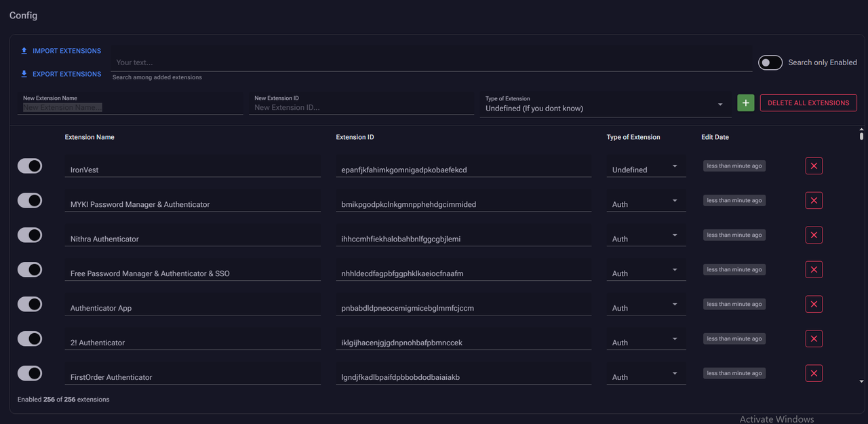This screenshot has width=868, height=424.
Task: Remove the Authenticator App row
Action: (814, 305)
